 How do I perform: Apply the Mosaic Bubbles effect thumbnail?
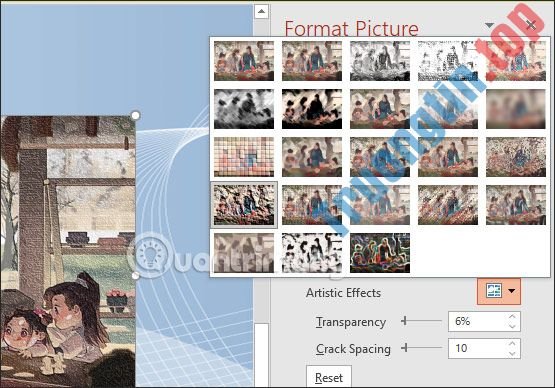(x=448, y=157)
